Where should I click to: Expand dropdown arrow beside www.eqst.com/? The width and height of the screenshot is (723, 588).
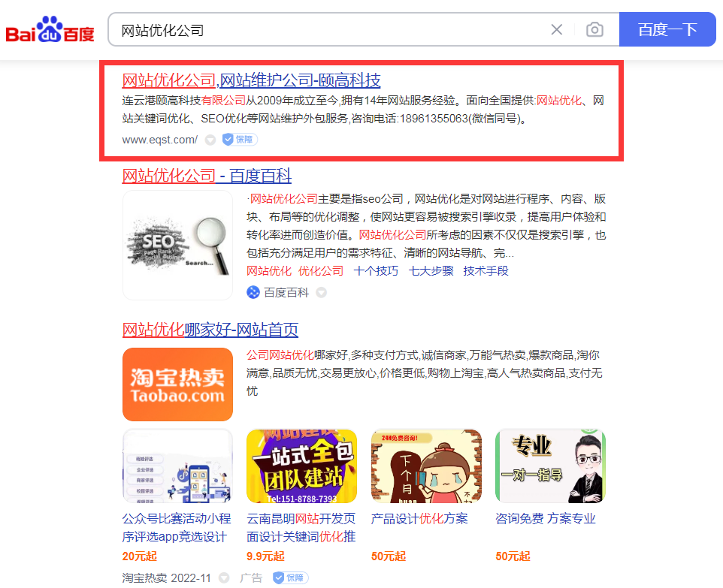pos(210,140)
